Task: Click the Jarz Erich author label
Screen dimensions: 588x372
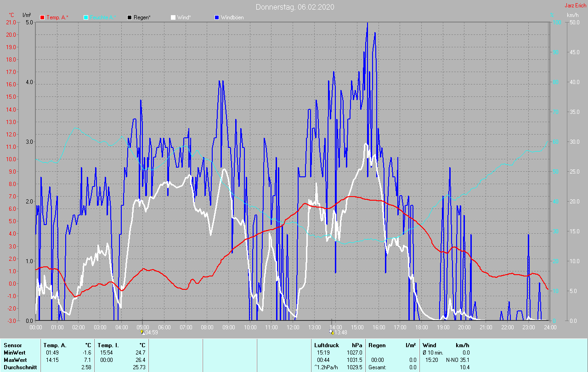Action: 576,6
